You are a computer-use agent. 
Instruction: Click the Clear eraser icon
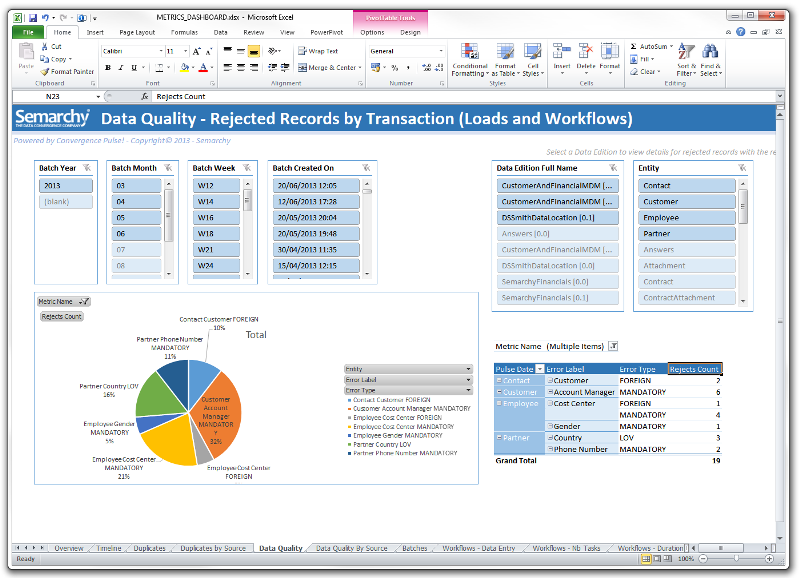634,72
